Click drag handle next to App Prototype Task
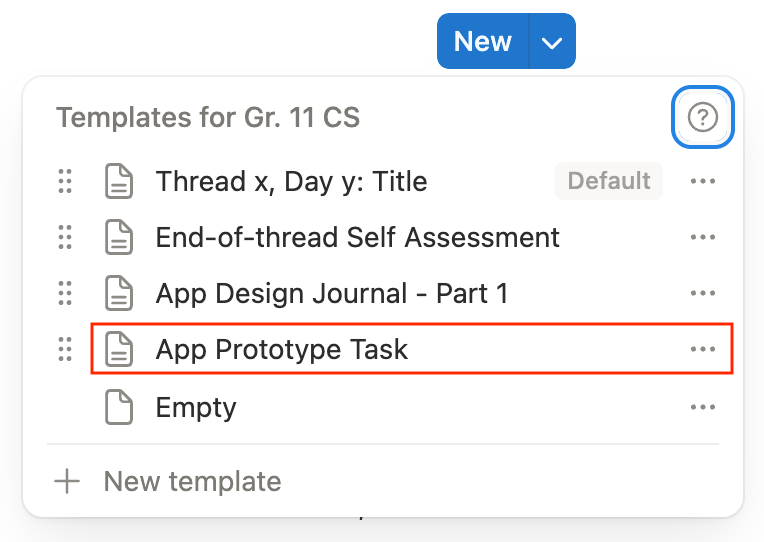Image resolution: width=764 pixels, height=542 pixels. 65,349
